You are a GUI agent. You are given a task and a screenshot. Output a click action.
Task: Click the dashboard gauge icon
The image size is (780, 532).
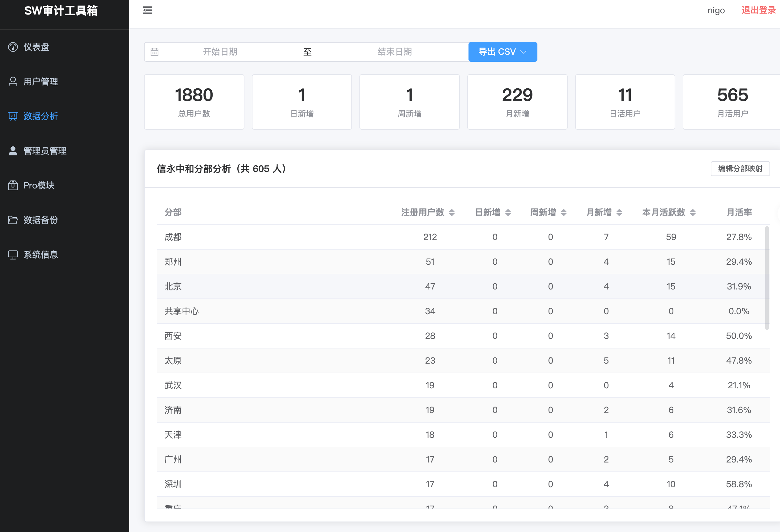[13, 47]
